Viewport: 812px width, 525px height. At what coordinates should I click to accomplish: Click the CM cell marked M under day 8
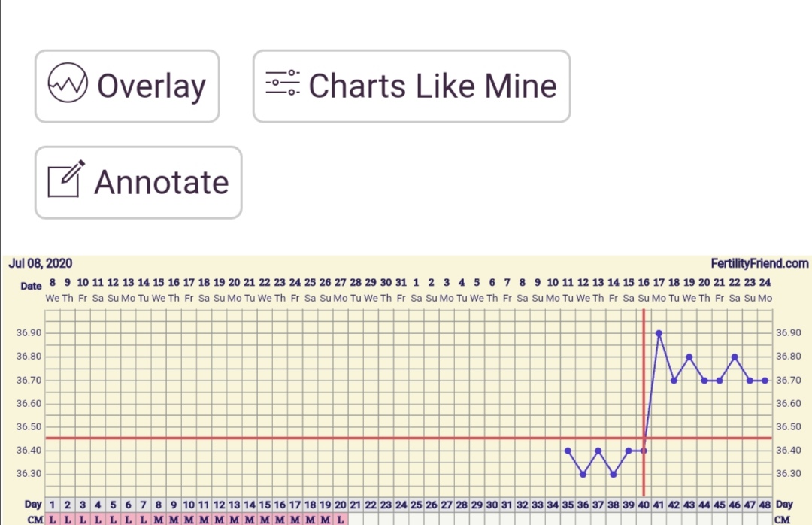(x=159, y=519)
